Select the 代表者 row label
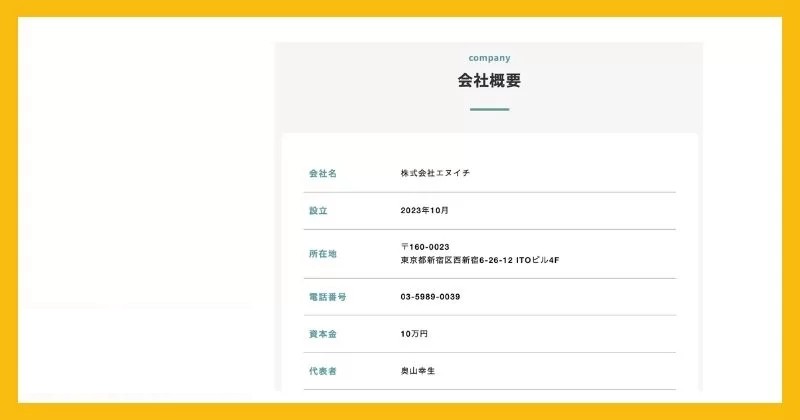The image size is (800, 420). coord(322,371)
